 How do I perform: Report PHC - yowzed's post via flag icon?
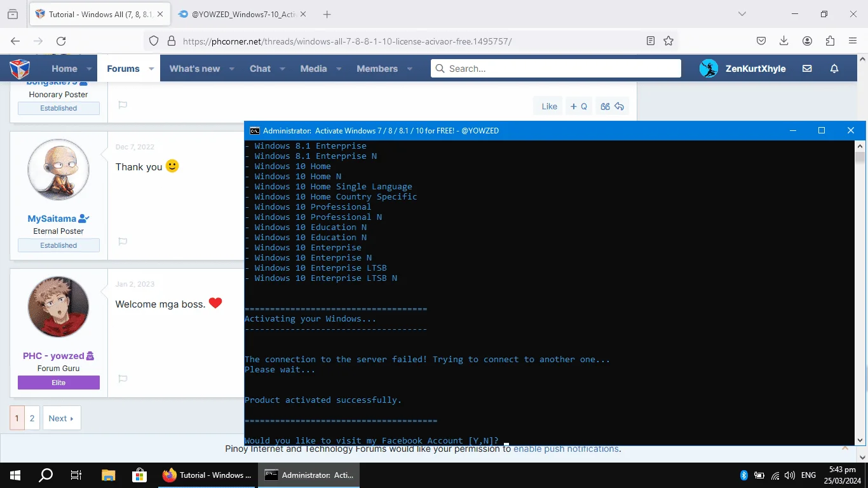[123, 379]
